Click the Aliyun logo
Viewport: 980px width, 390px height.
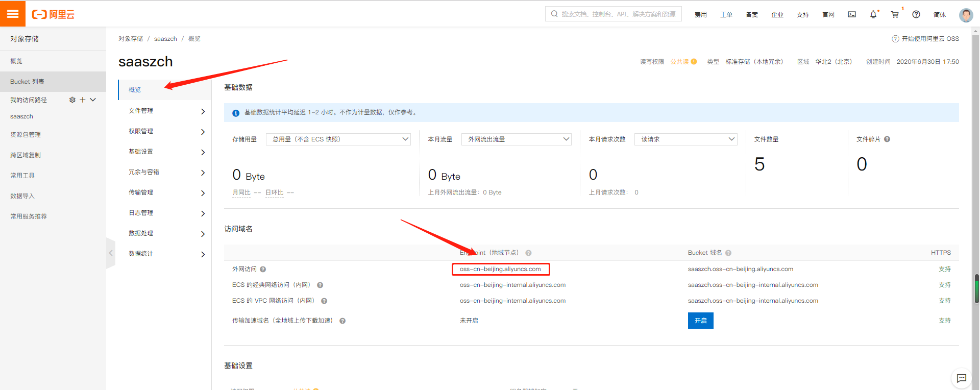pos(53,14)
